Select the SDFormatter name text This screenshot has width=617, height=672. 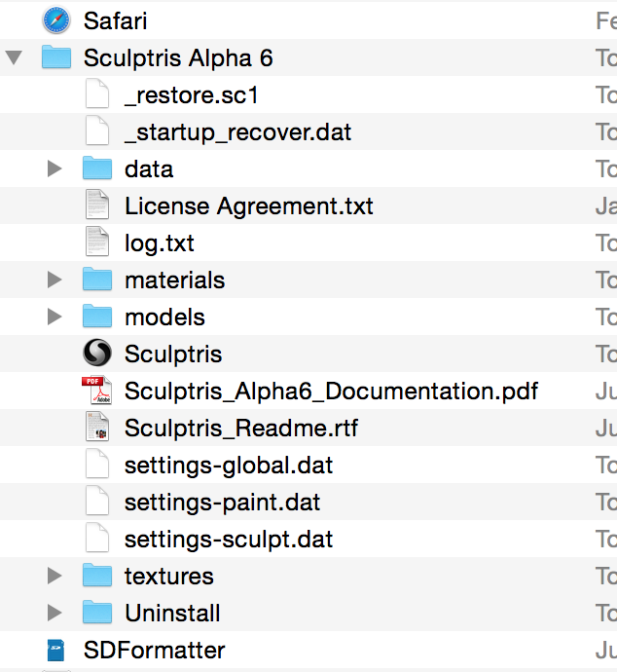click(x=154, y=651)
